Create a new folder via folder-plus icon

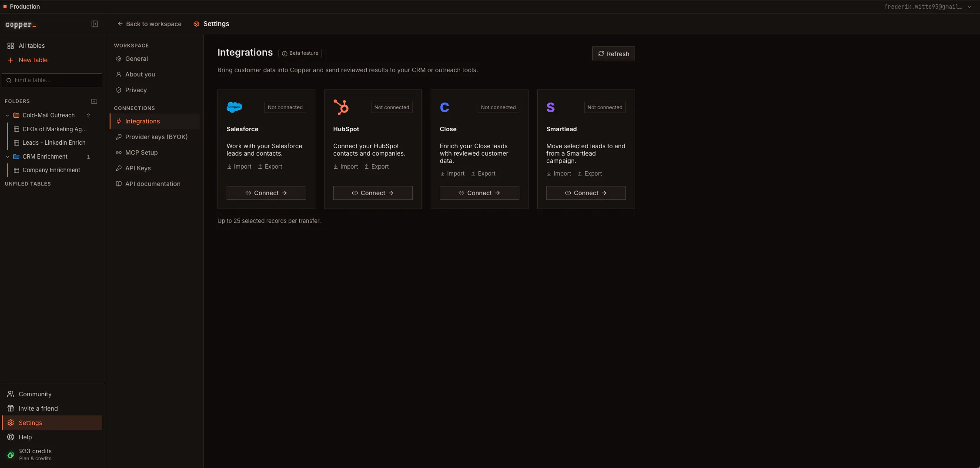tap(94, 101)
